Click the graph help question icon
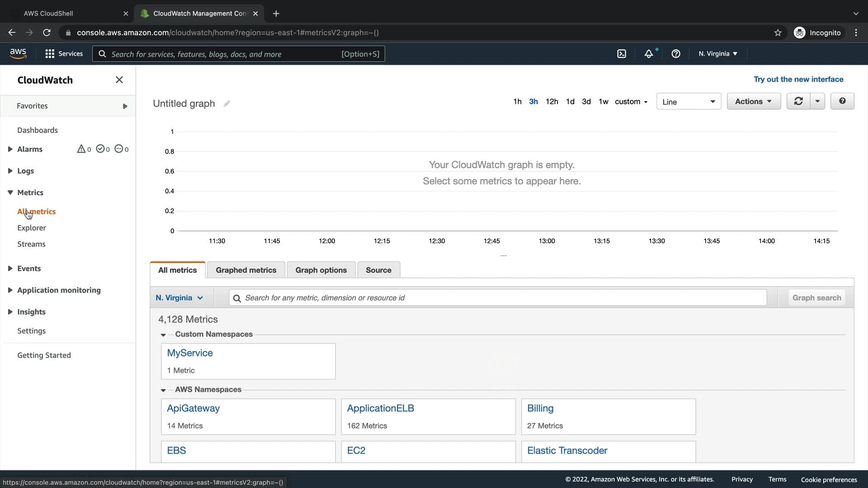 [842, 101]
